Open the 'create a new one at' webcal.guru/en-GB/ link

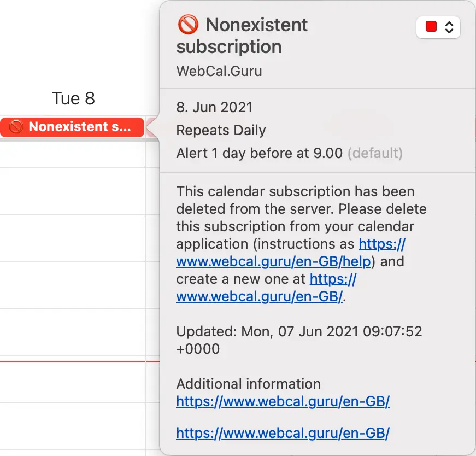[259, 296]
